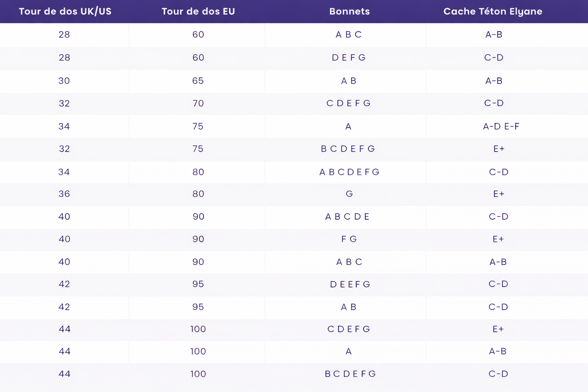Viewport: 588px width, 392px height.
Task: Click the "D E E F G" bonnets cell
Action: (350, 284)
